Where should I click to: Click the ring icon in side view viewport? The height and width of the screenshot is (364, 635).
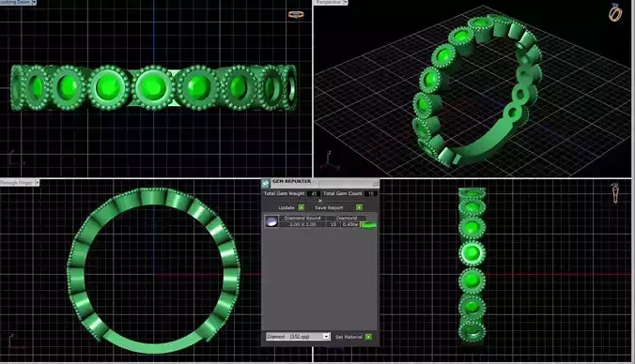(x=615, y=193)
